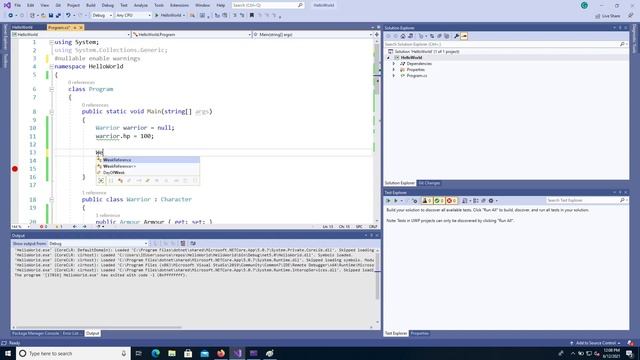This screenshot has height=360, width=640.
Task: Select WeakReference in the IntelliSense list
Action: pos(148,160)
